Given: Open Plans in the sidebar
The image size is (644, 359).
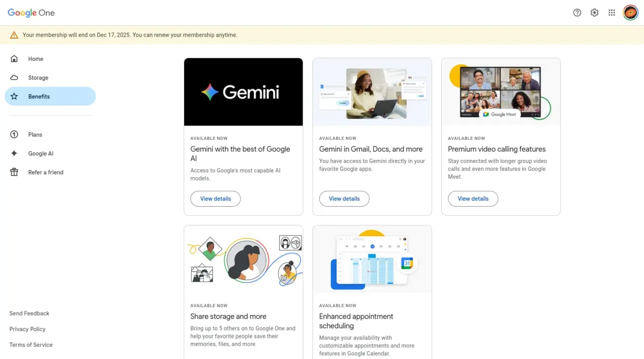Looking at the screenshot, I should (50, 135).
